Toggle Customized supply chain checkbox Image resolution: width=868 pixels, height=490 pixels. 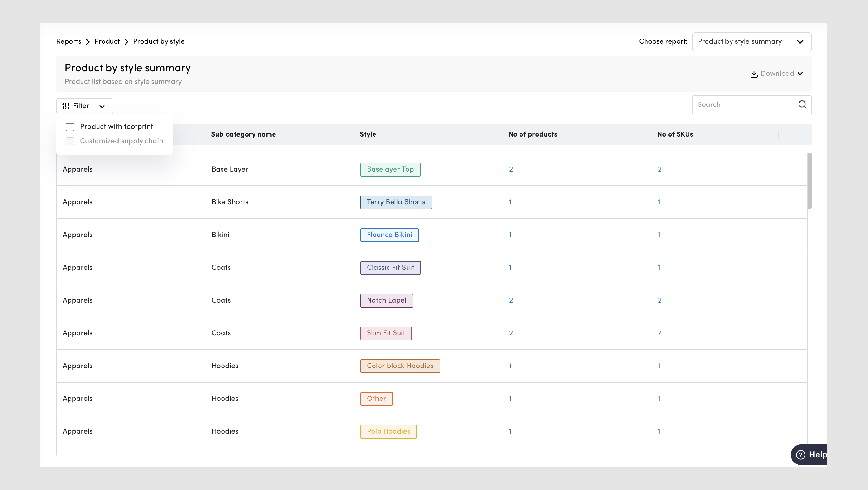pyautogui.click(x=70, y=141)
